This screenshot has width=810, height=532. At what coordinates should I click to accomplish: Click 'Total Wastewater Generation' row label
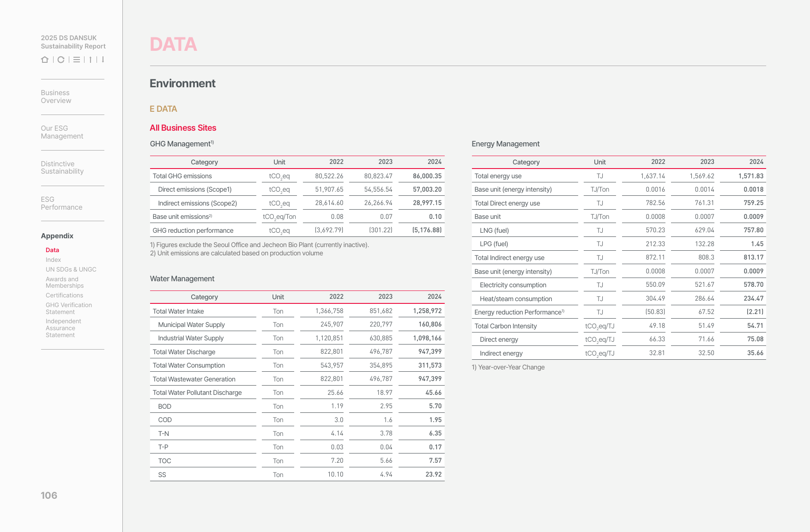tap(194, 379)
